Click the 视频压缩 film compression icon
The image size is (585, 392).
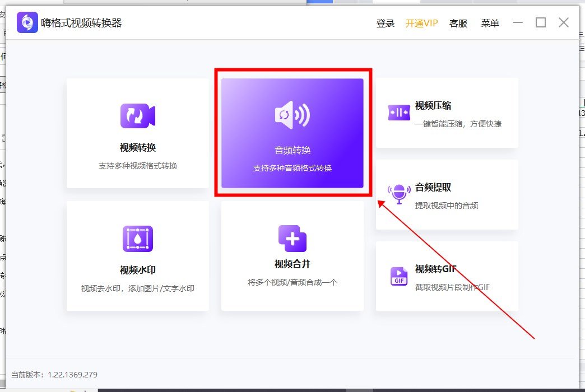point(398,113)
